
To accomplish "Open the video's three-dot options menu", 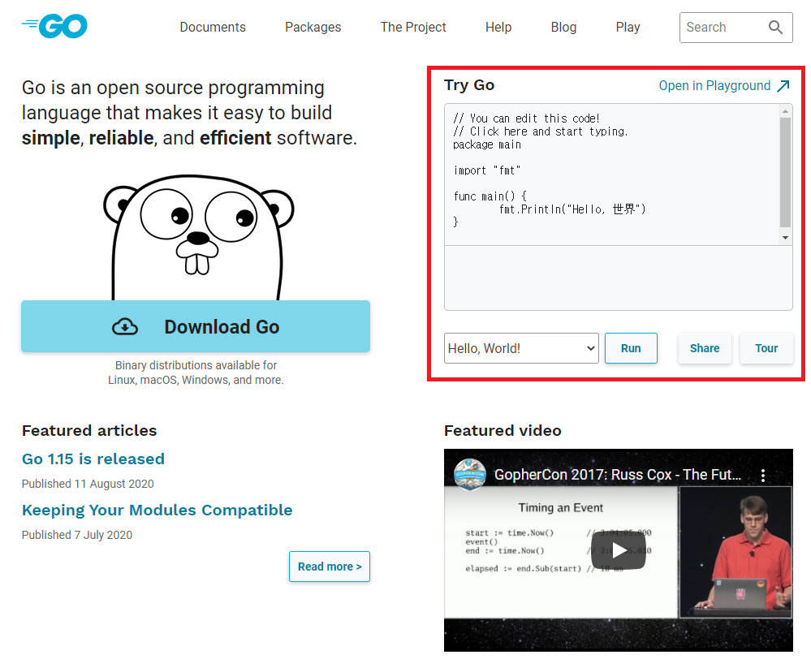I will [763, 476].
